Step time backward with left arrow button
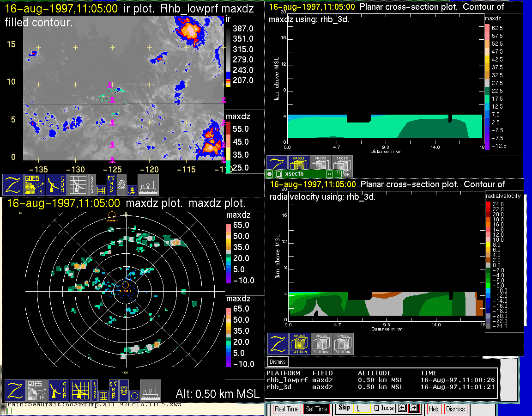Image resolution: width=532 pixels, height=416 pixels. 402,408
